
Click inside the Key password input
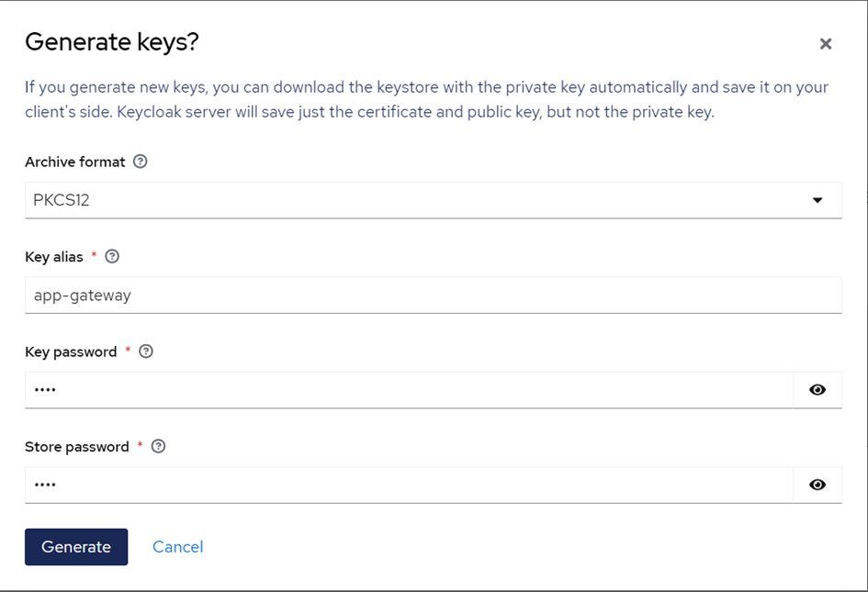(x=404, y=390)
